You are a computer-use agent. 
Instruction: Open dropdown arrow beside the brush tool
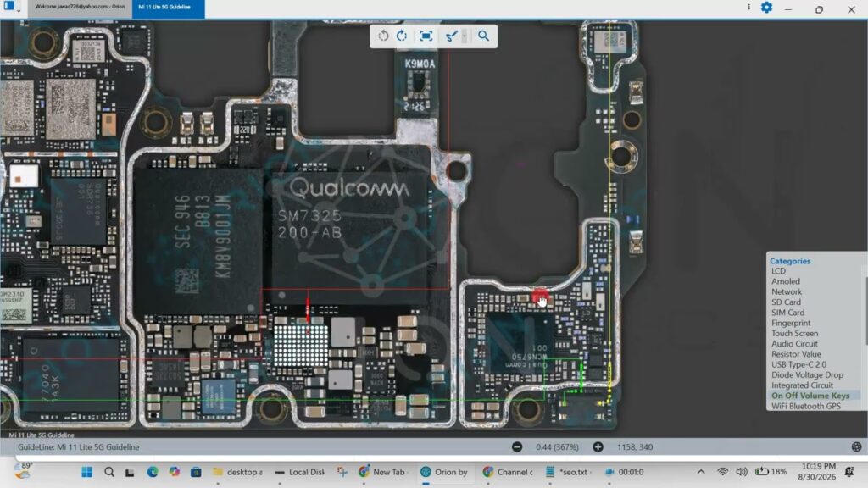(x=465, y=36)
